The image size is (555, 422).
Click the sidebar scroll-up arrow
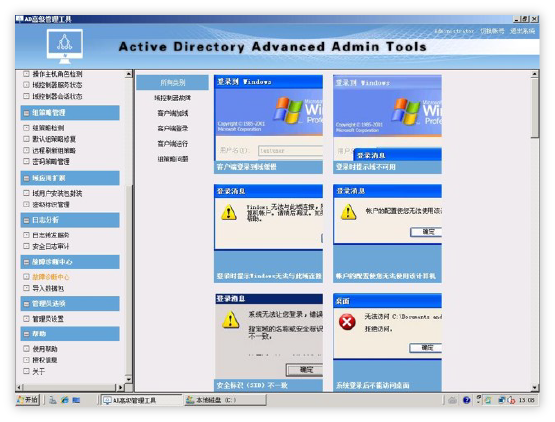tap(128, 74)
